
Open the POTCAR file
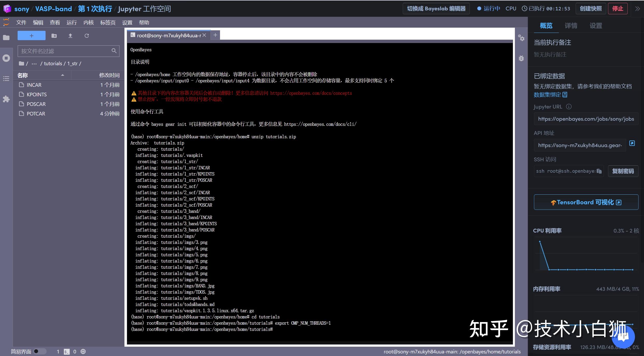click(36, 114)
